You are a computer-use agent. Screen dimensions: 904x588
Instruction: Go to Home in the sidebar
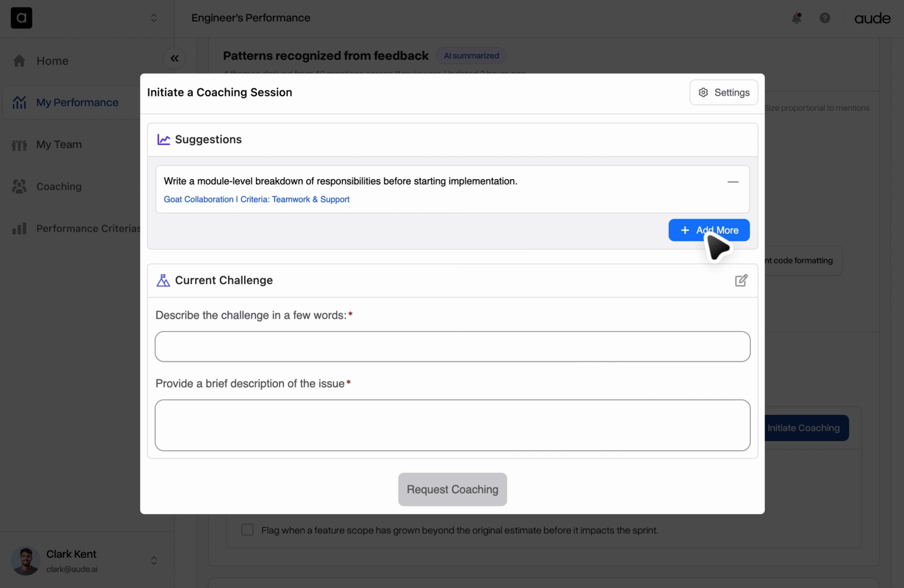(52, 61)
